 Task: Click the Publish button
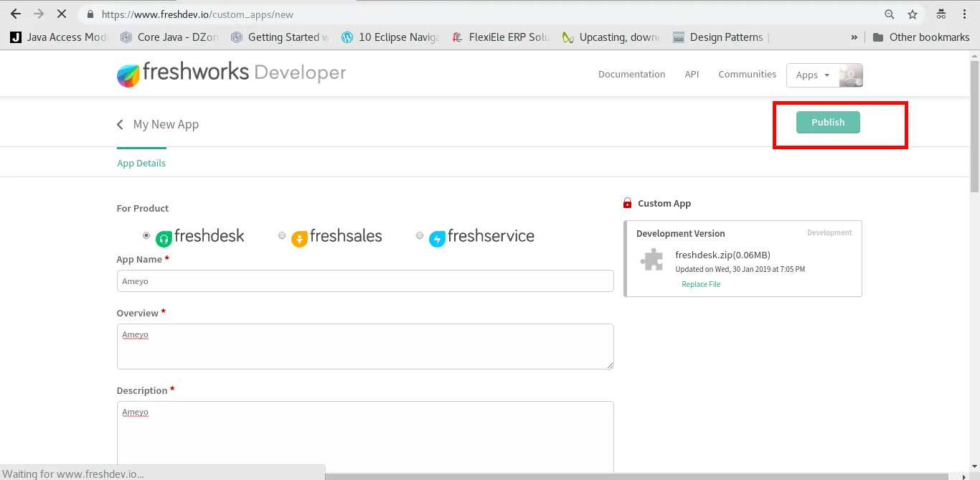pos(828,122)
